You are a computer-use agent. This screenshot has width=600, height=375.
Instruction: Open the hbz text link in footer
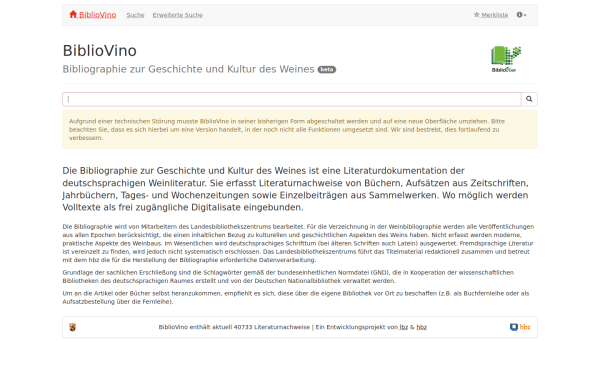422,327
